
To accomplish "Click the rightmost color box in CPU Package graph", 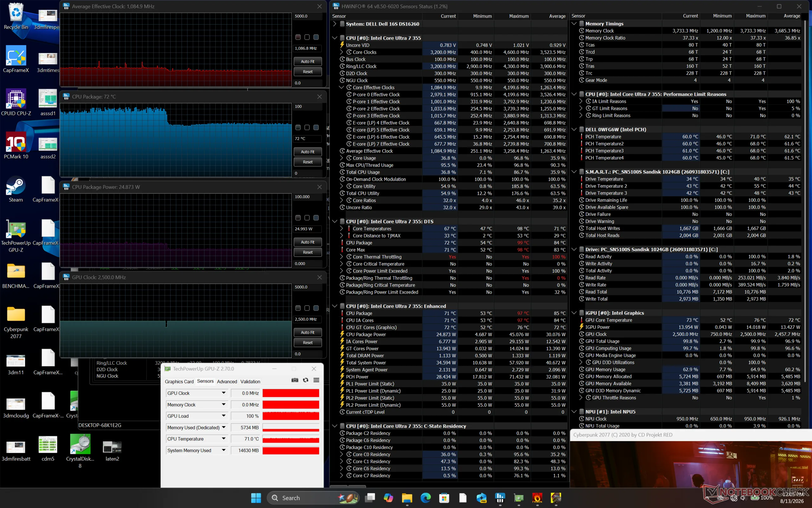I will tap(316, 127).
